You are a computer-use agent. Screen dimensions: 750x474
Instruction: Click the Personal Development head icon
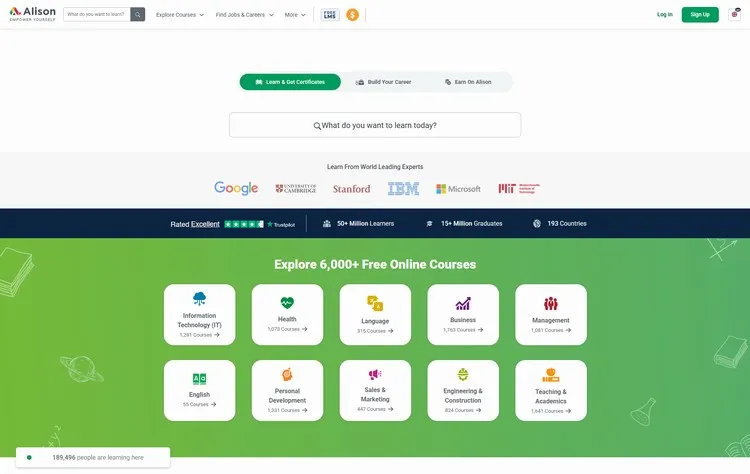tap(287, 374)
